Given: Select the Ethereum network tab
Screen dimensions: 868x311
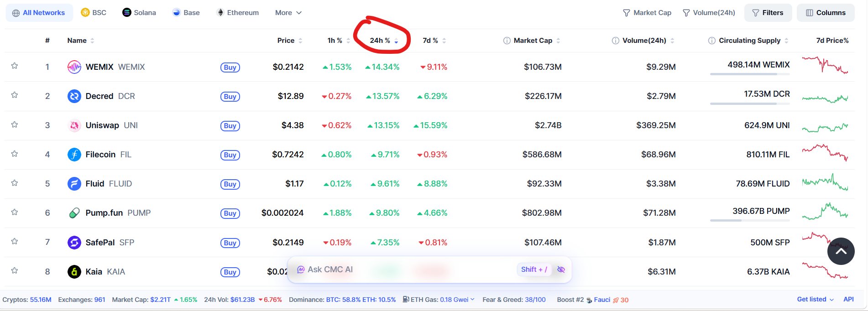Looking at the screenshot, I should point(238,13).
